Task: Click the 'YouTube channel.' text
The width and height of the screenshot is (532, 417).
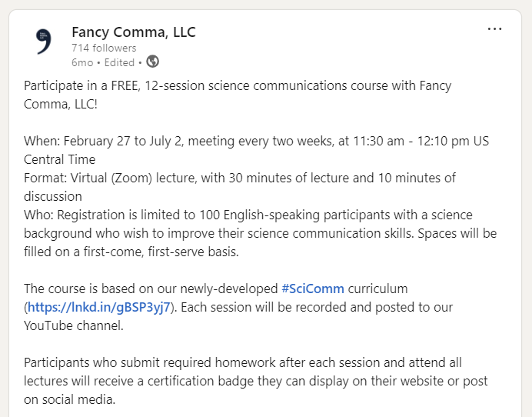Action: click(x=74, y=325)
